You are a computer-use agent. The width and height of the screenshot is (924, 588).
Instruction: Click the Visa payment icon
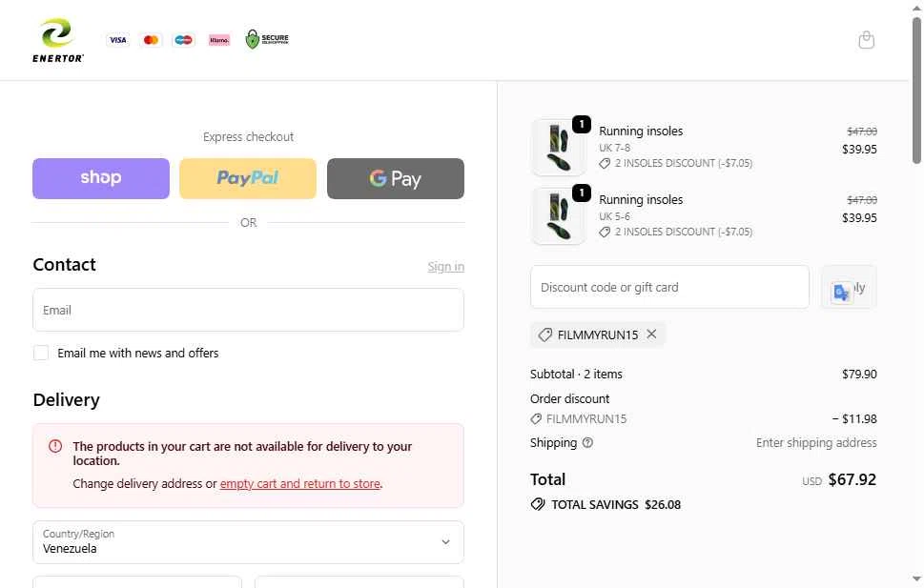pyautogui.click(x=118, y=40)
